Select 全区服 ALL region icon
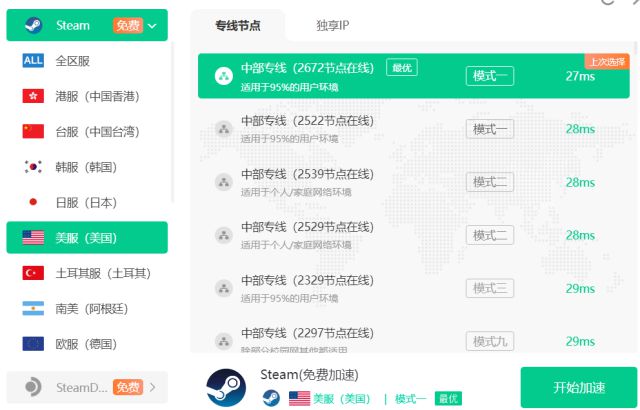 pos(33,61)
